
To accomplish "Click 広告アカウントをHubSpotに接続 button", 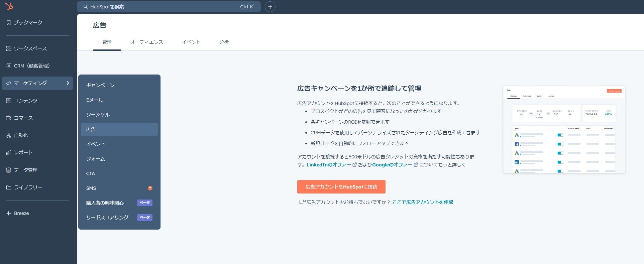I will click(341, 187).
